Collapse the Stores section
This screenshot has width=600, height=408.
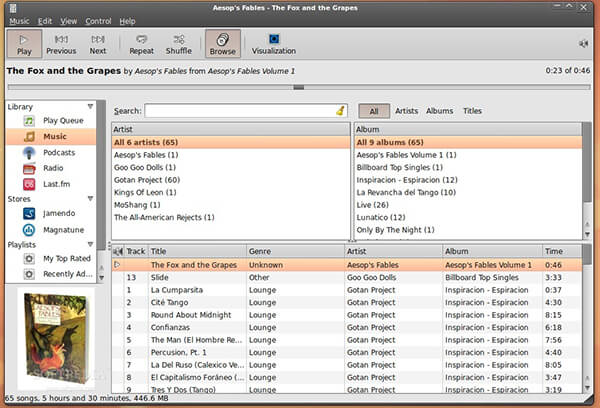pyautogui.click(x=90, y=199)
